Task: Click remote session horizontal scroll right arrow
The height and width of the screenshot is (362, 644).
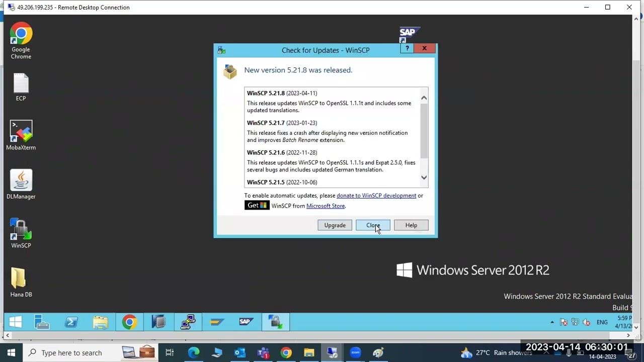Action: (x=628, y=335)
